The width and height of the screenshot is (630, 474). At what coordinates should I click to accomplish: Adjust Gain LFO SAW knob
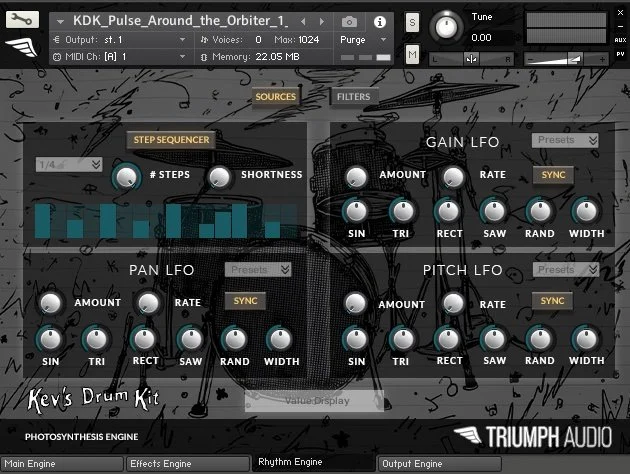pyautogui.click(x=494, y=211)
